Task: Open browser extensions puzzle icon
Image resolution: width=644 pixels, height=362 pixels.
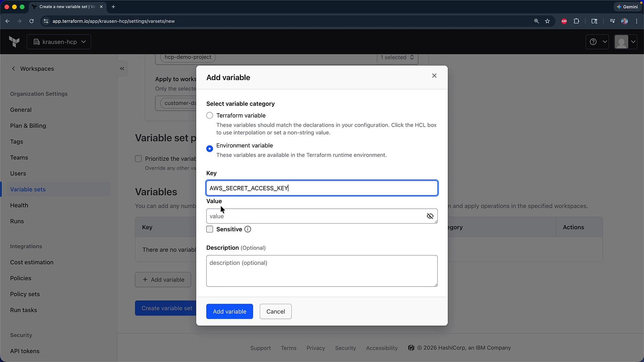Action: 577,21
